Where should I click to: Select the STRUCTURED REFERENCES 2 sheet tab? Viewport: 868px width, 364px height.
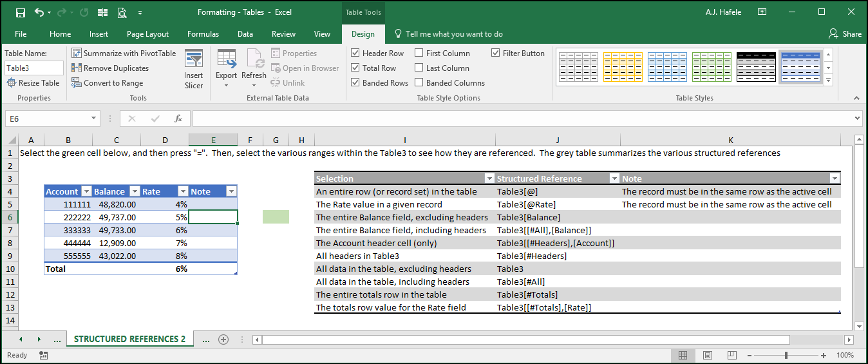[129, 339]
